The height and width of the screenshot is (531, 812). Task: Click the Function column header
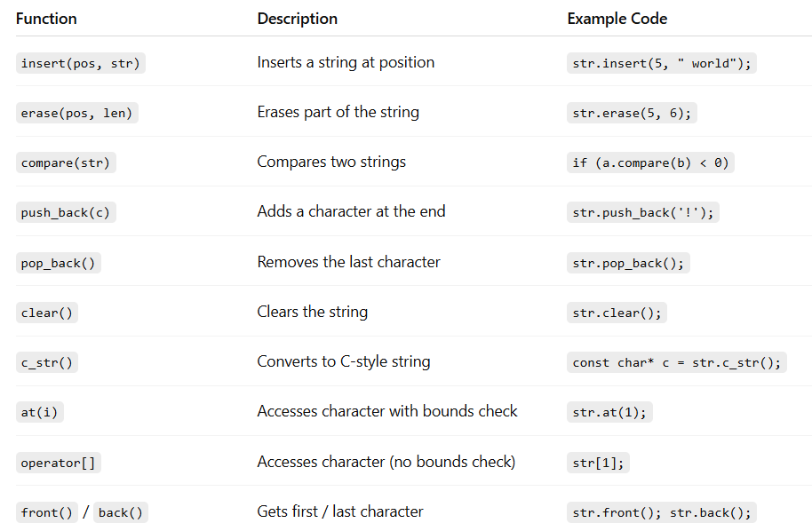(x=46, y=19)
